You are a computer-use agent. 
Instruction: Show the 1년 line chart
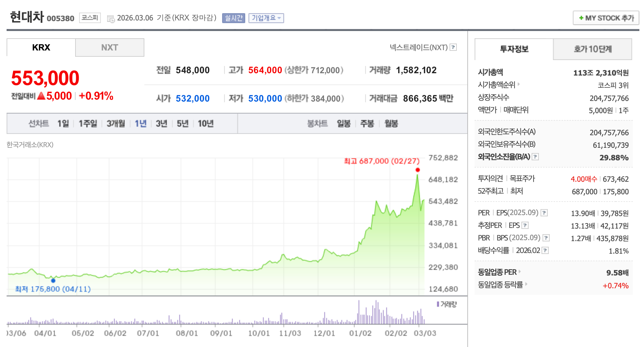click(x=141, y=124)
